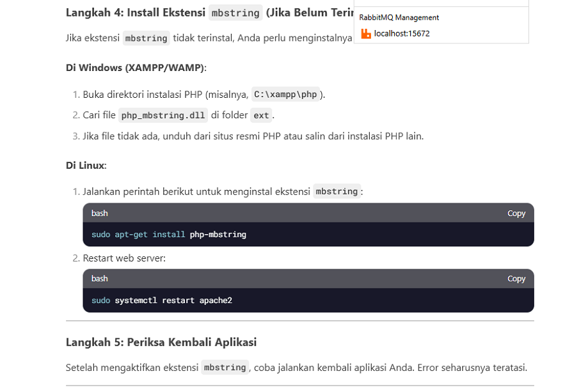Click mbstring code in Jika ekstensi sentence
This screenshot has height=390, width=588.
coord(147,38)
